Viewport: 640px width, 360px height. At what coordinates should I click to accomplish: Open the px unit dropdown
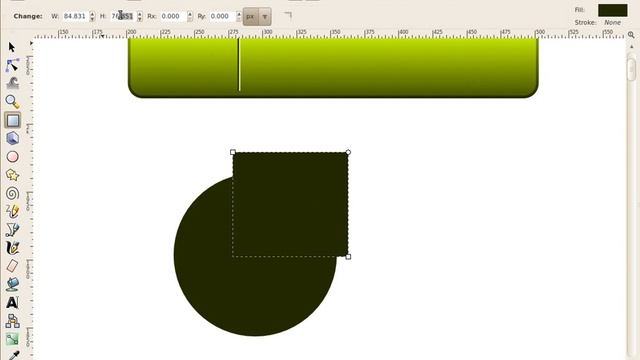pyautogui.click(x=264, y=17)
